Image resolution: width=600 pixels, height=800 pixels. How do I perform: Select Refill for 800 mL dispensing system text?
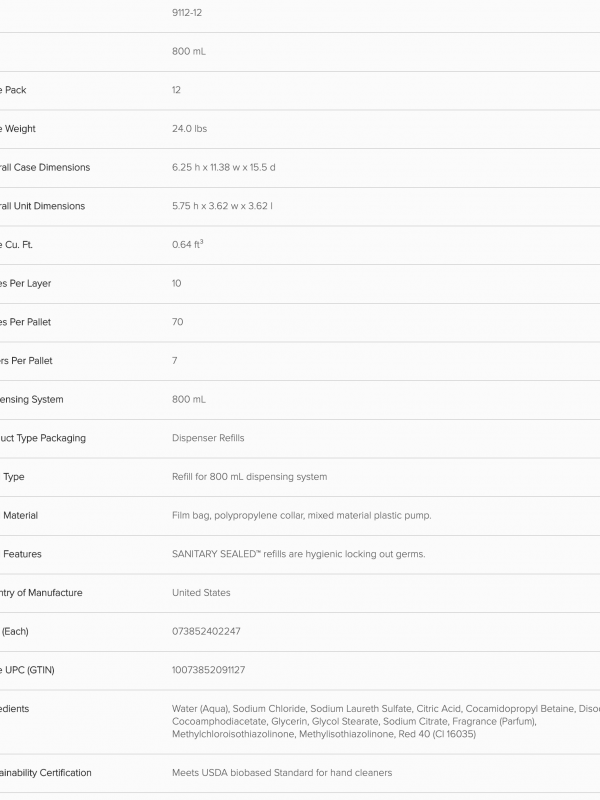point(249,477)
